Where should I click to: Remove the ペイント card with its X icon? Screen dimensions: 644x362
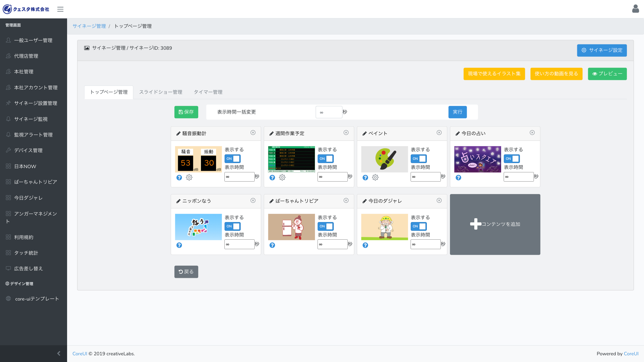(x=439, y=133)
